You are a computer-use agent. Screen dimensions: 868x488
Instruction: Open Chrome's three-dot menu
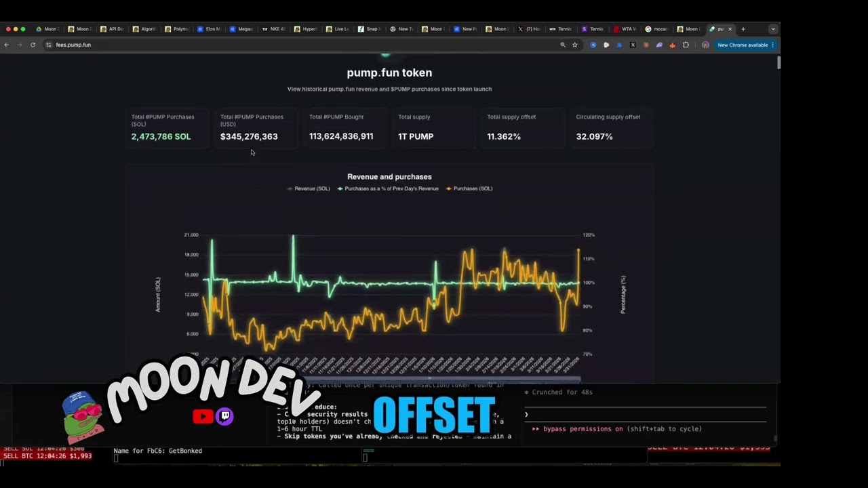pyautogui.click(x=772, y=45)
